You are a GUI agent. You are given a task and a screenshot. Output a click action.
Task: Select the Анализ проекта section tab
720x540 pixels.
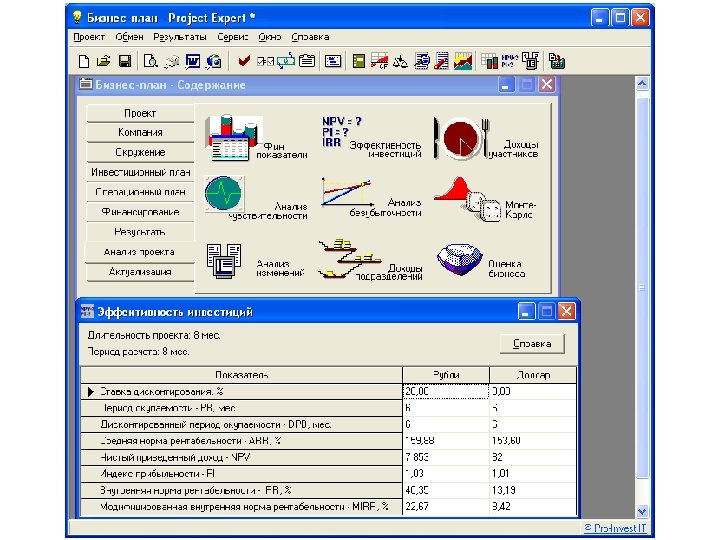[139, 252]
